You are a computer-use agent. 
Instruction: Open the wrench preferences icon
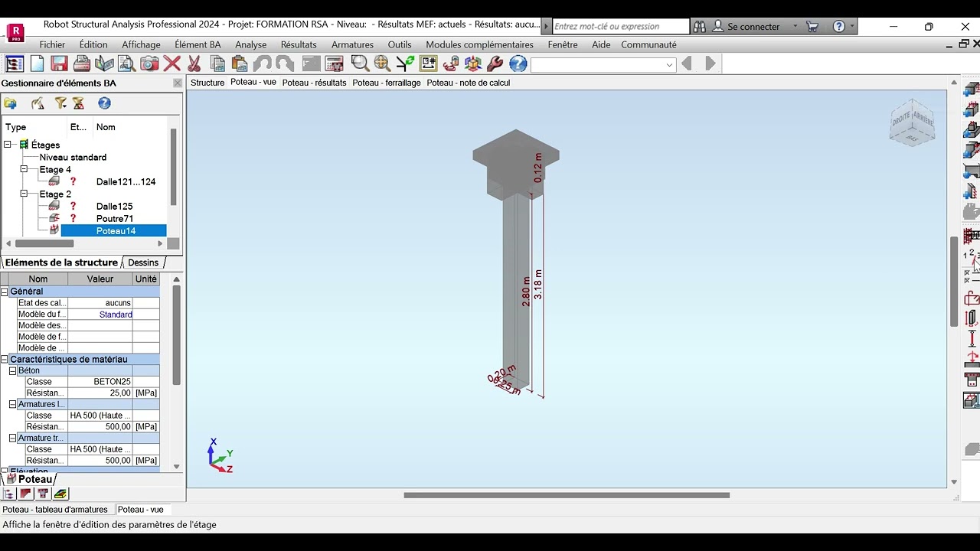coord(495,64)
